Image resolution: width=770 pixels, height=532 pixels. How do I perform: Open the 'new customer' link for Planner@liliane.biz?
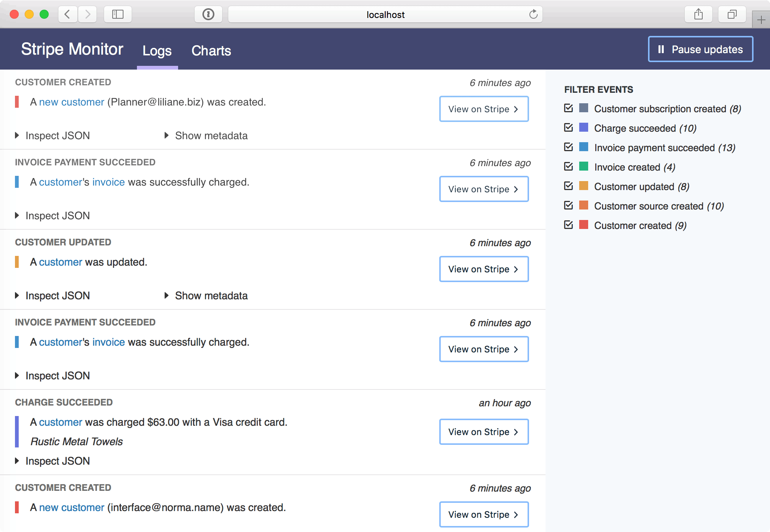point(71,102)
